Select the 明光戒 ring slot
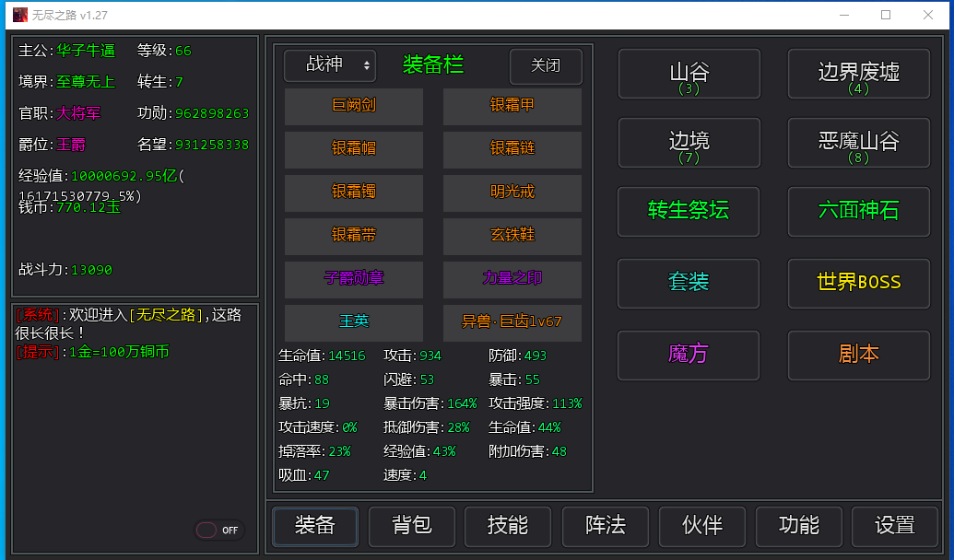The image size is (954, 560). coord(512,192)
